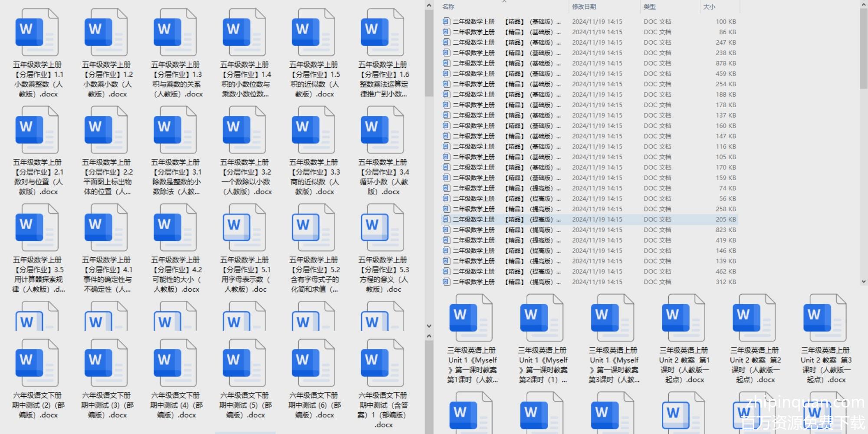Select the 基础版 list row sized 878 KB
The height and width of the screenshot is (434, 868).
pyautogui.click(x=589, y=63)
